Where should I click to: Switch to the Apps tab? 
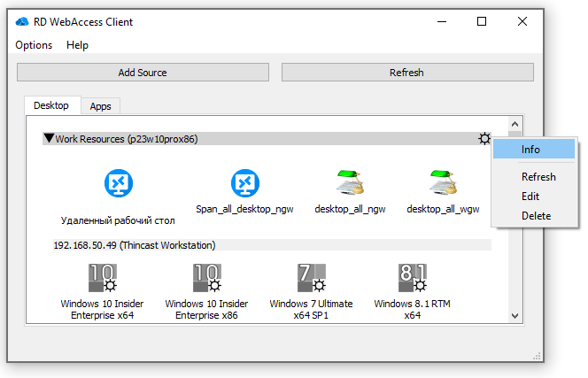coord(101,106)
